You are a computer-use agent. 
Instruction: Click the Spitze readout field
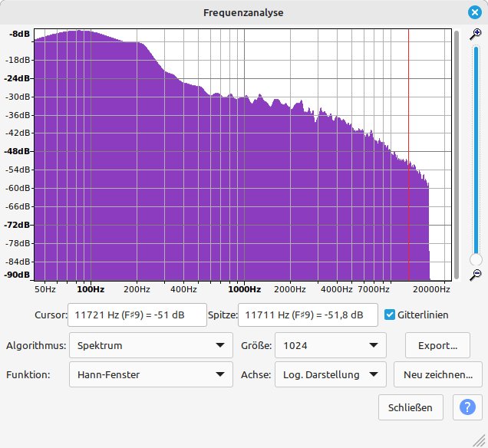308,315
